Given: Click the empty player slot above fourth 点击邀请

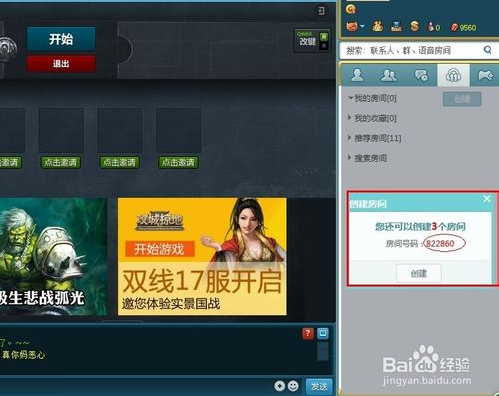Looking at the screenshot, I should (x=179, y=130).
